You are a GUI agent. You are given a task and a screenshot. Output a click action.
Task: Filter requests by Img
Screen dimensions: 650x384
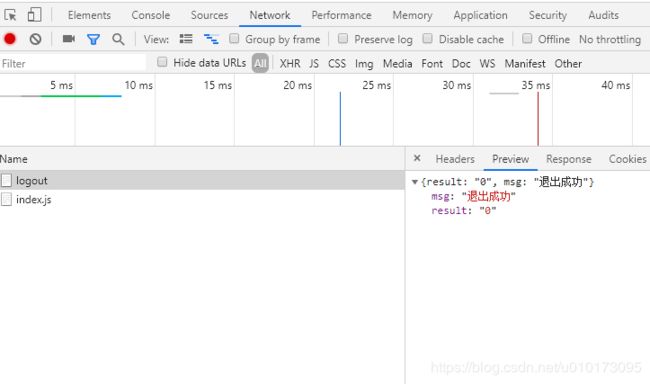(364, 63)
